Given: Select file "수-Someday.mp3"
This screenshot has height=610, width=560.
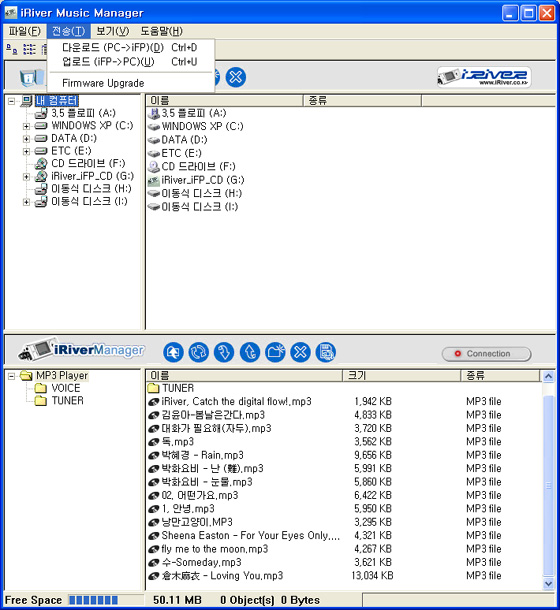Looking at the screenshot, I should coord(201,562).
